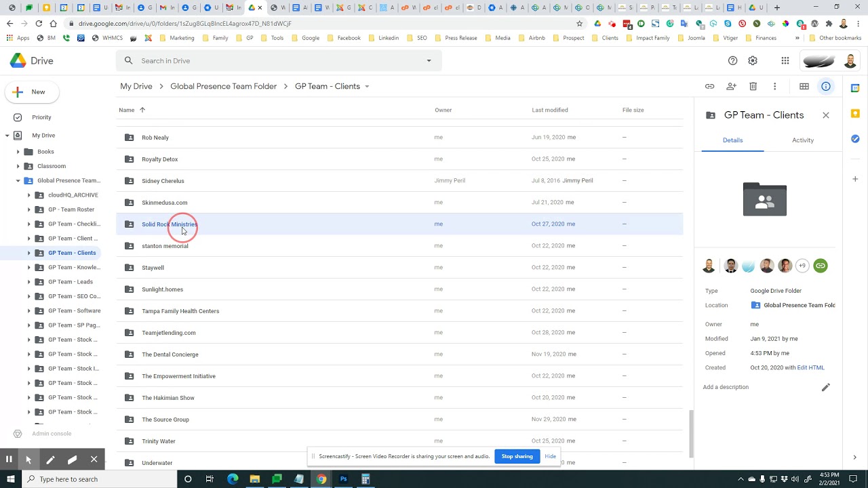Close the GP Team - Clients details panel

pos(826,115)
